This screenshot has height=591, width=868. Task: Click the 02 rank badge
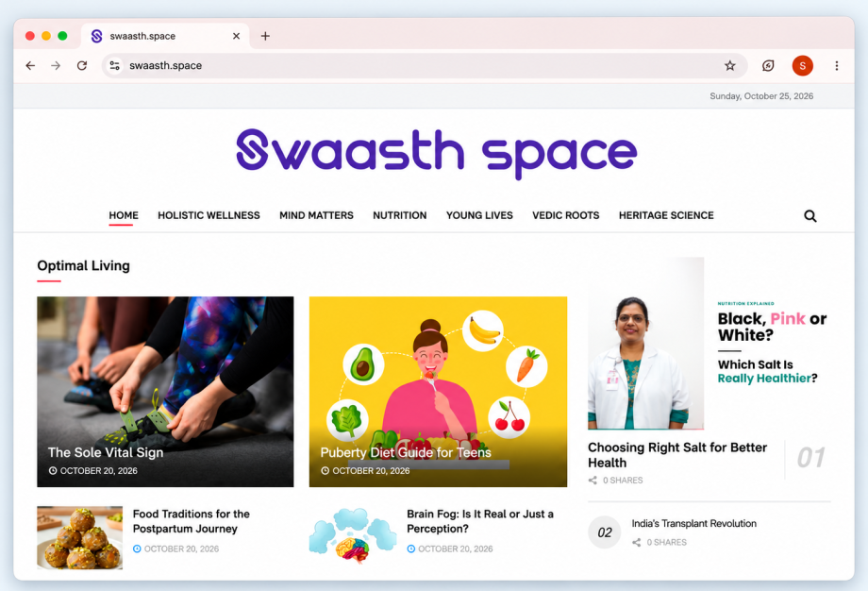click(x=605, y=532)
